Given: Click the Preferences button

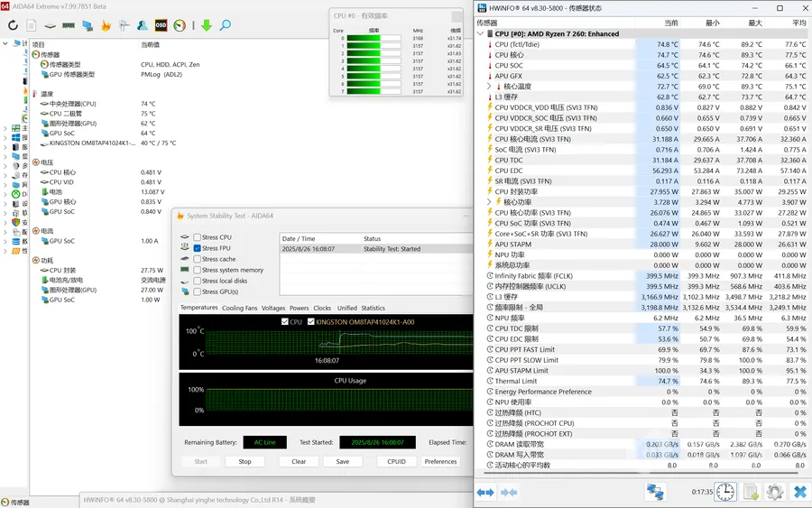Looking at the screenshot, I should point(440,461).
